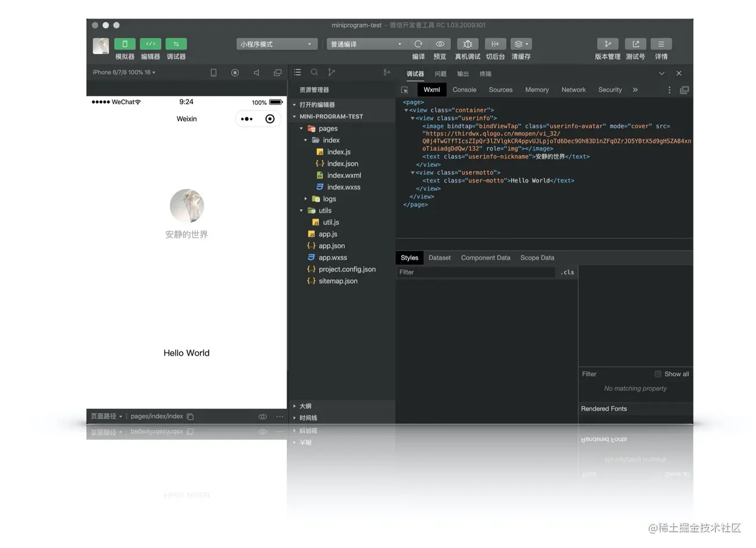Open the normal compile mode dropdown
This screenshot has width=756, height=548.
(366, 44)
